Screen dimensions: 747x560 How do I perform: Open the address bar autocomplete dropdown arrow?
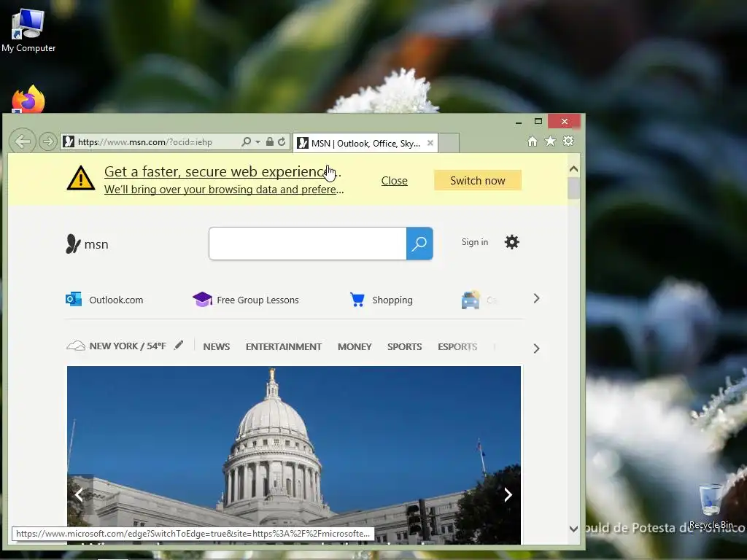tap(258, 142)
